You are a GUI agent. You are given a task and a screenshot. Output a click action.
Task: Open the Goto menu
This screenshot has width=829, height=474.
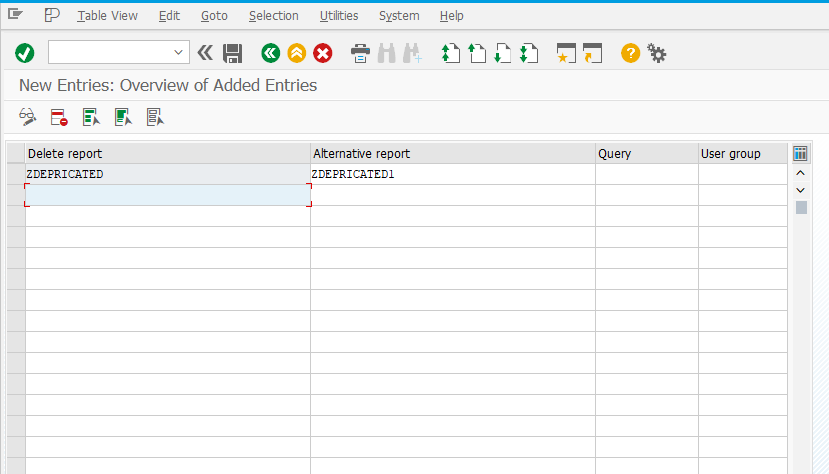[214, 16]
